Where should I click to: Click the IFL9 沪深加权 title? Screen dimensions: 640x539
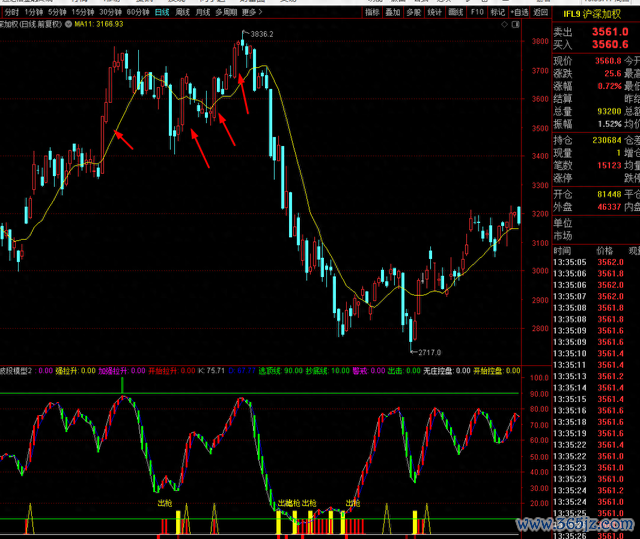[x=592, y=14]
